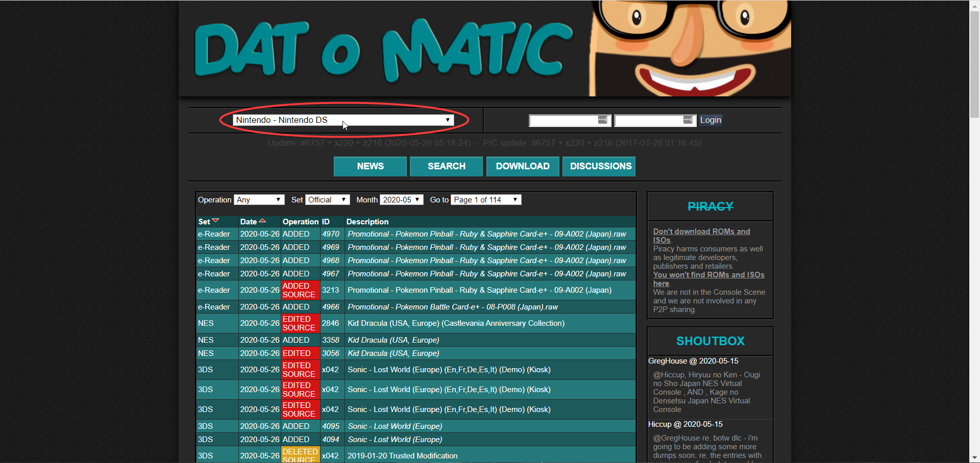Open the Month dropdown showing 2020-05
This screenshot has width=980, height=463.
pos(402,200)
